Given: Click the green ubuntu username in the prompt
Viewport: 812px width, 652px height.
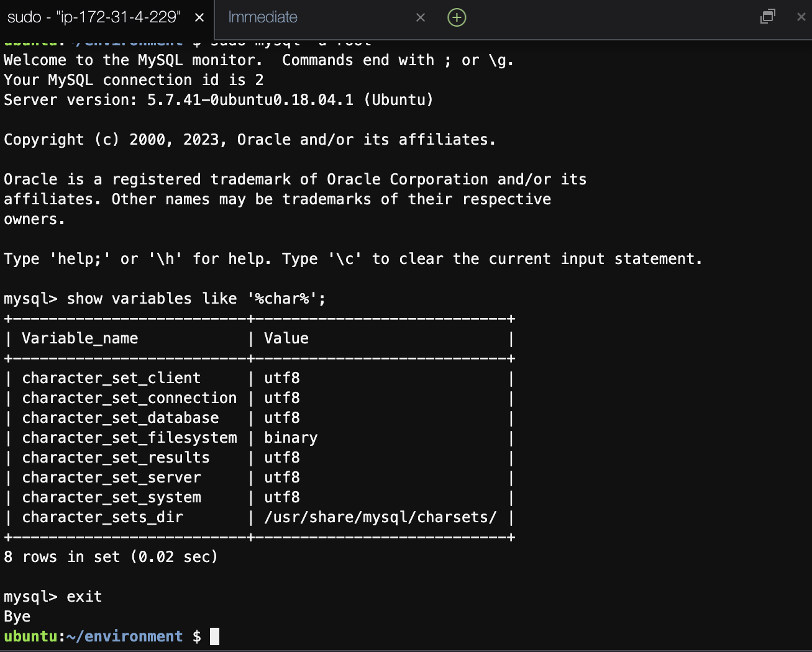Looking at the screenshot, I should pos(31,636).
